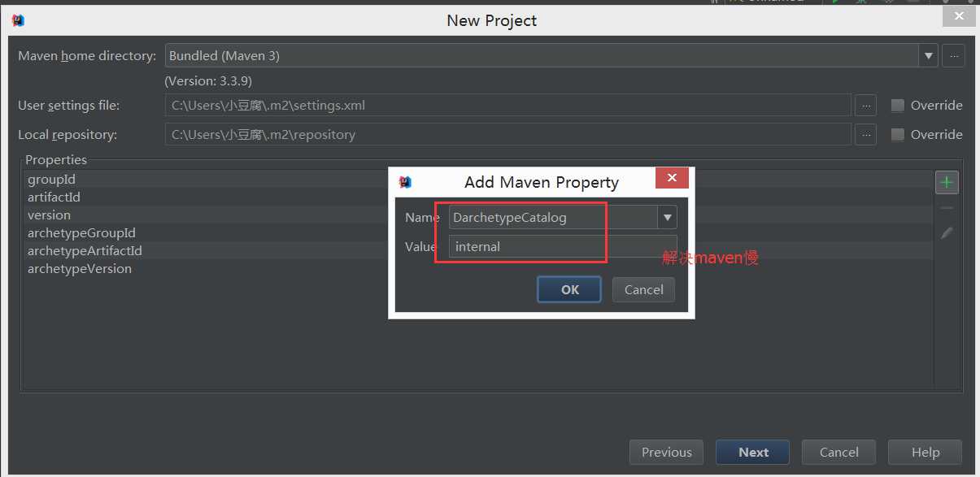Viewport: 980px width, 477px height.
Task: Click IntelliJ logo in Add Maven Property title
Action: coord(405,182)
